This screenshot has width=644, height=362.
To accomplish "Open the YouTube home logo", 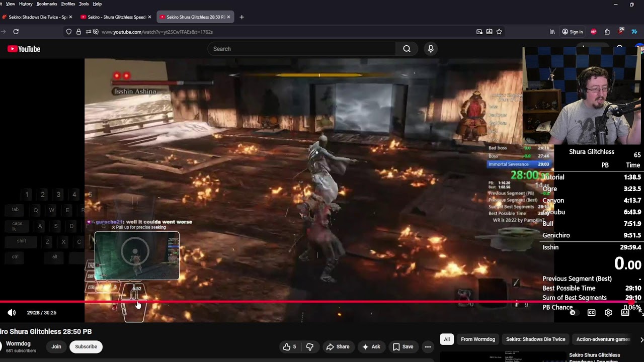I will [24, 49].
